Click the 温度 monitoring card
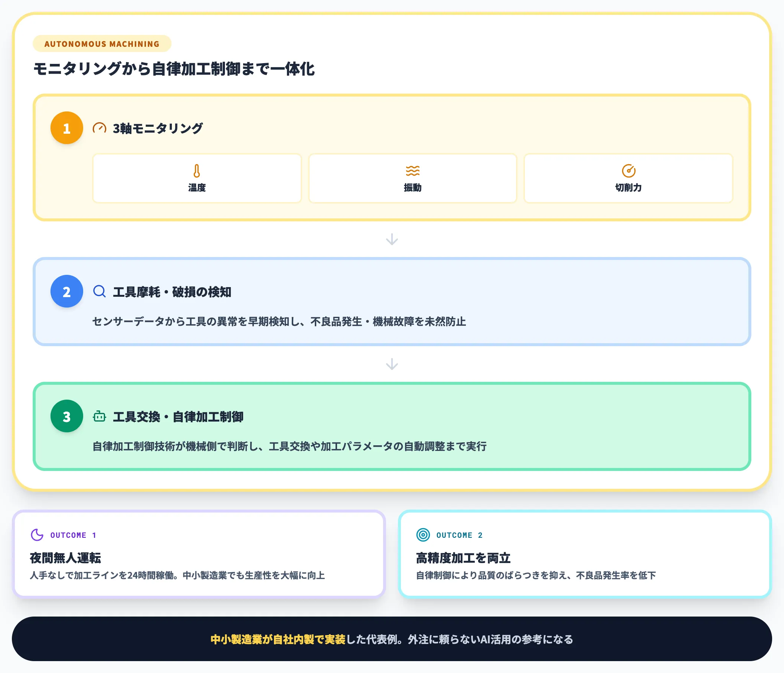This screenshot has width=784, height=673. (x=196, y=178)
